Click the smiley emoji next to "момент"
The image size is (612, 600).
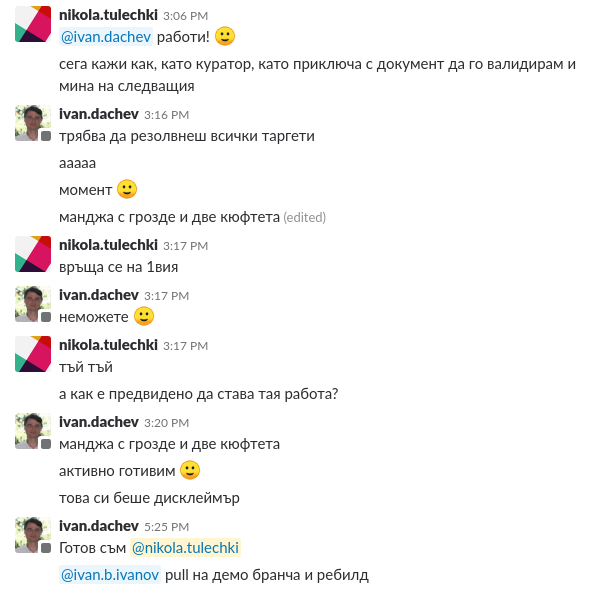click(127, 189)
